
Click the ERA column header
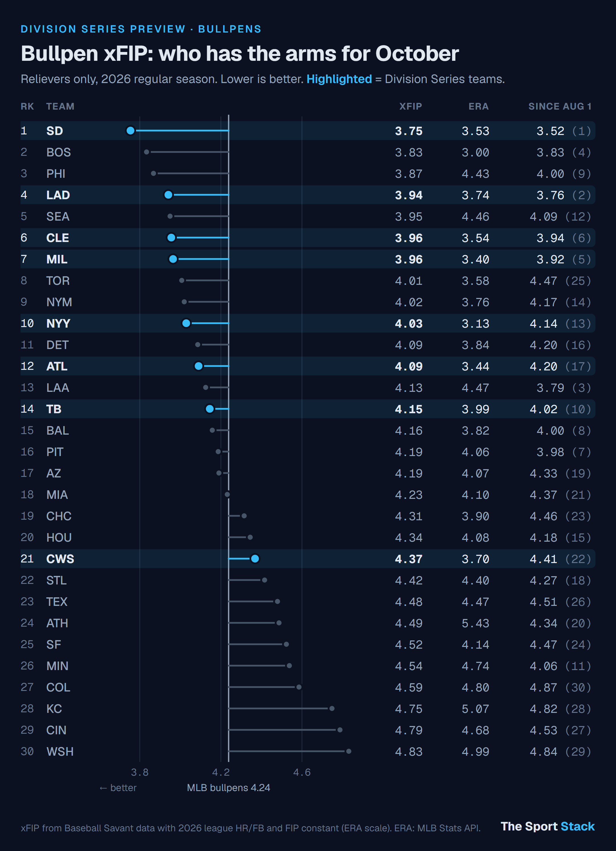coord(479,106)
